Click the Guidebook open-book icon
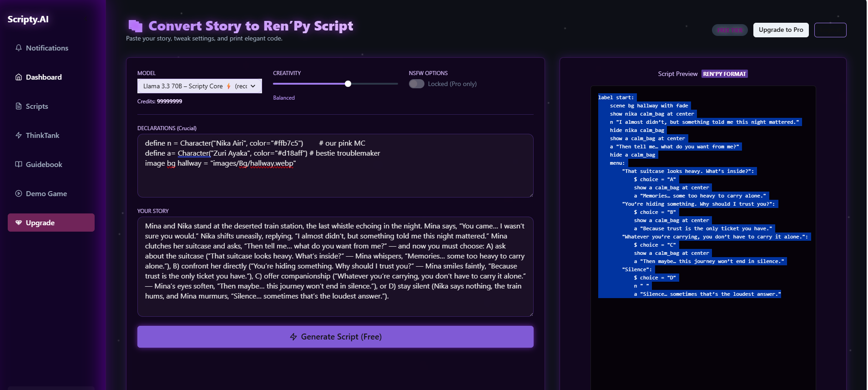The width and height of the screenshot is (868, 390). point(19,164)
